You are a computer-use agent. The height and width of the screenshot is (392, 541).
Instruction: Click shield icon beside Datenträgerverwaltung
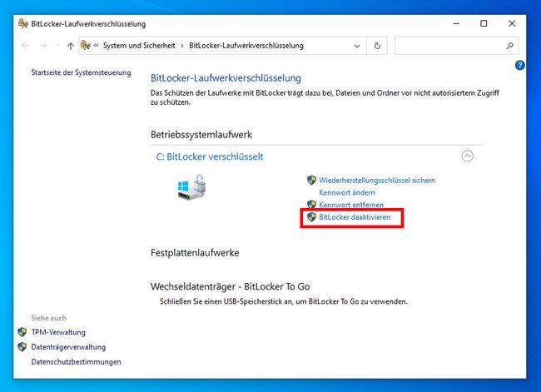22,347
